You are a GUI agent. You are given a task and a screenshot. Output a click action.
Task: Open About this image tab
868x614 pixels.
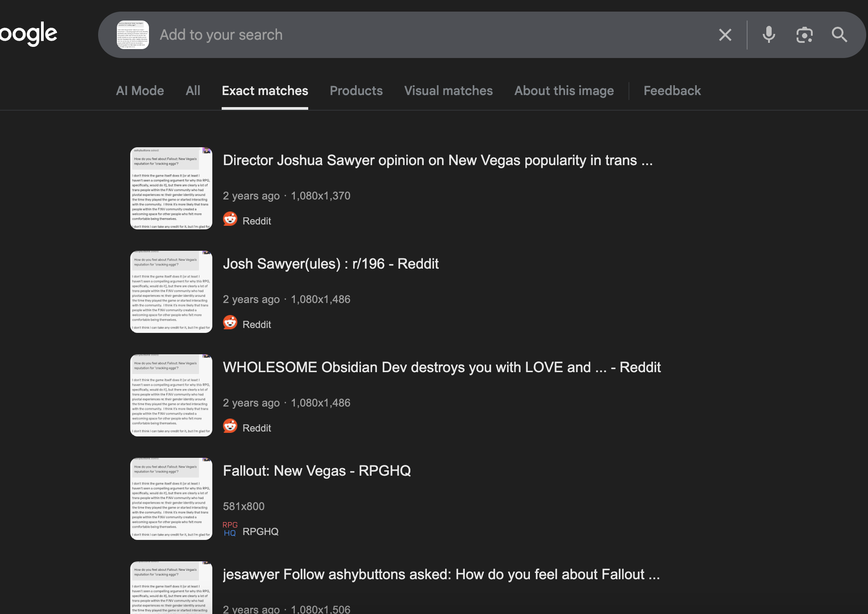pos(564,91)
